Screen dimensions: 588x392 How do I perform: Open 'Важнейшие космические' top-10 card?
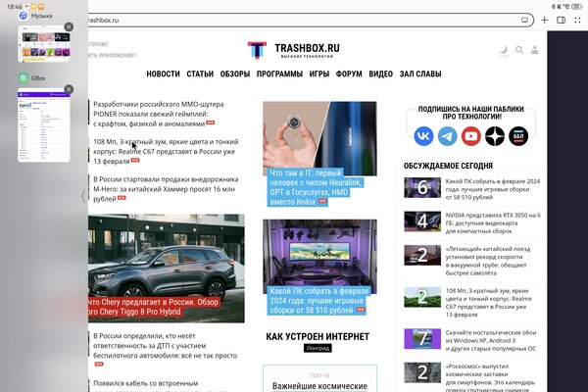coord(319,379)
